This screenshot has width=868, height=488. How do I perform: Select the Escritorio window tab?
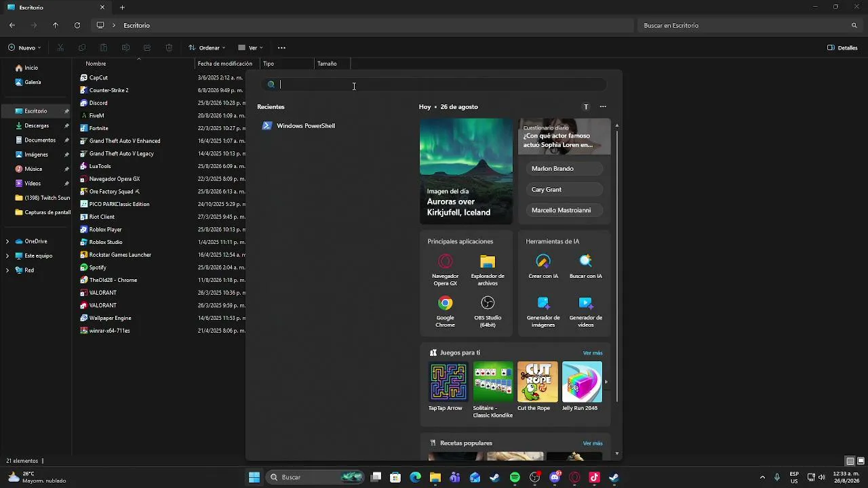pyautogui.click(x=56, y=7)
